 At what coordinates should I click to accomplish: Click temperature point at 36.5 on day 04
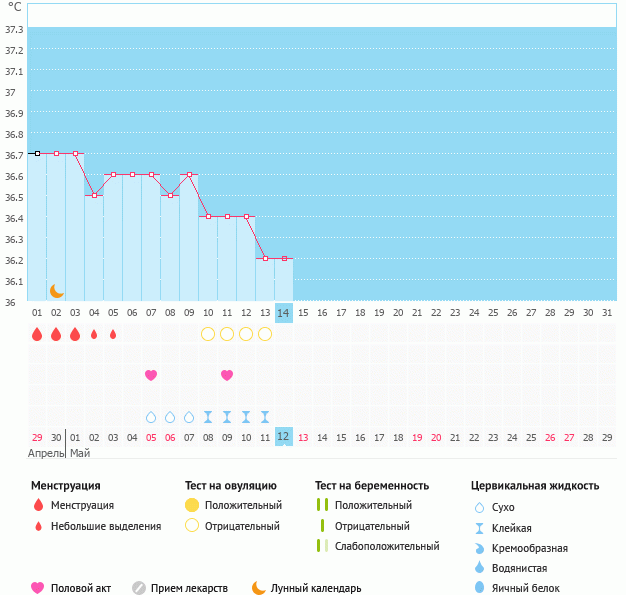[94, 195]
